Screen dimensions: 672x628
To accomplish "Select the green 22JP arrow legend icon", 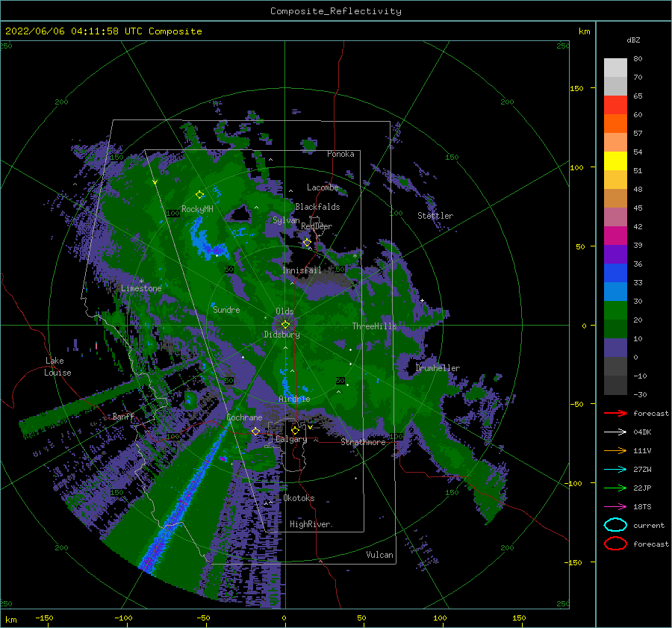I will pyautogui.click(x=615, y=488).
